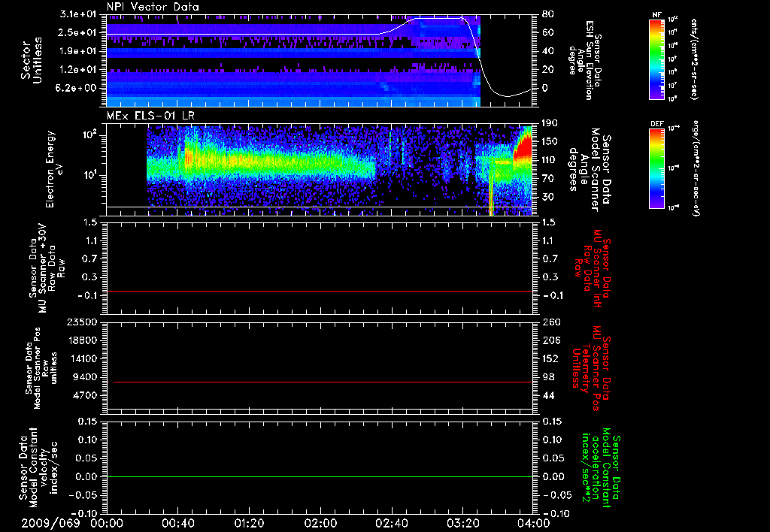Image resolution: width=770 pixels, height=532 pixels.
Task: Select the green 'Model Constant acceleration' label
Action: pyautogui.click(x=600, y=469)
